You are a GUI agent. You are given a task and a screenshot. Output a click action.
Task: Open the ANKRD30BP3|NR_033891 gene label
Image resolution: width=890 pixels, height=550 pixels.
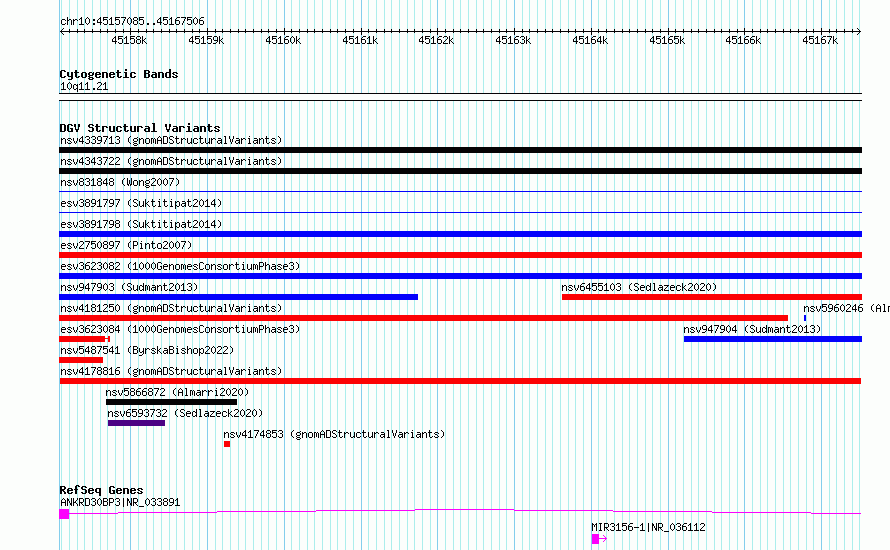[x=120, y=502]
